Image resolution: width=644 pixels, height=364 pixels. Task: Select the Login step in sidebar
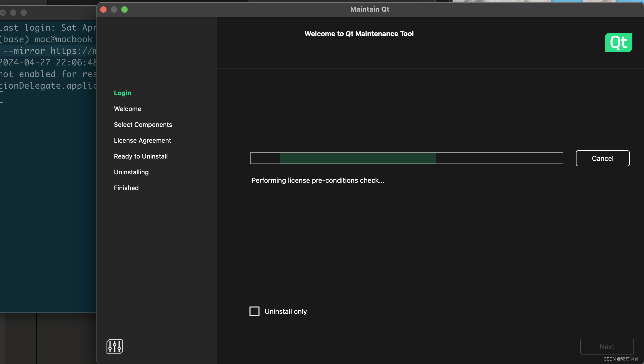(123, 92)
